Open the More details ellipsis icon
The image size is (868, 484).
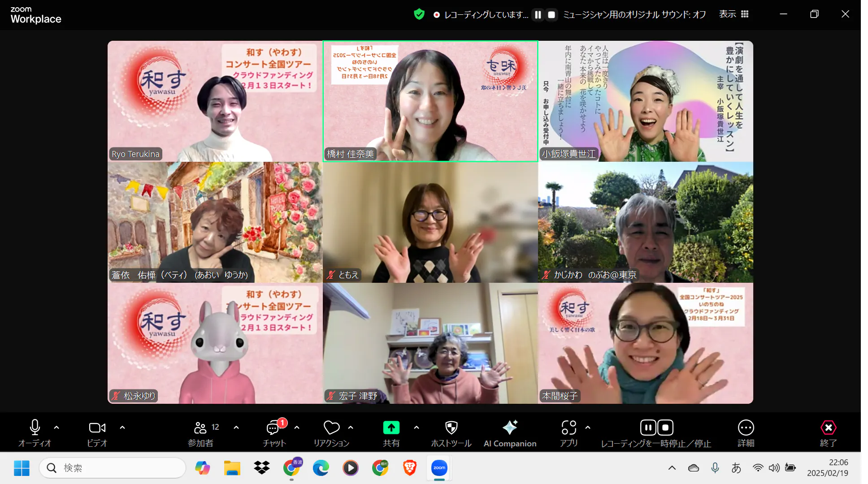pyautogui.click(x=746, y=428)
